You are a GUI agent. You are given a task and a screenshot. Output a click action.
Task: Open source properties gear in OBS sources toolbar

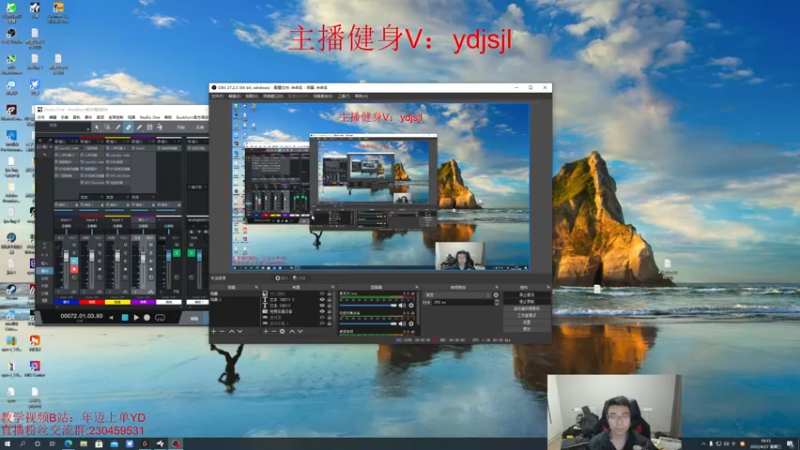point(282,331)
